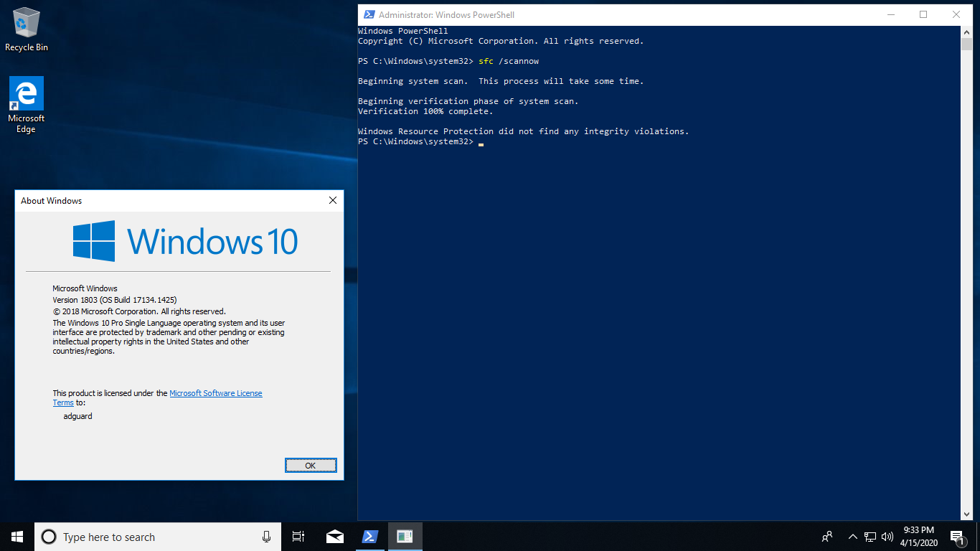Close the About Windows dialog

coord(333,201)
